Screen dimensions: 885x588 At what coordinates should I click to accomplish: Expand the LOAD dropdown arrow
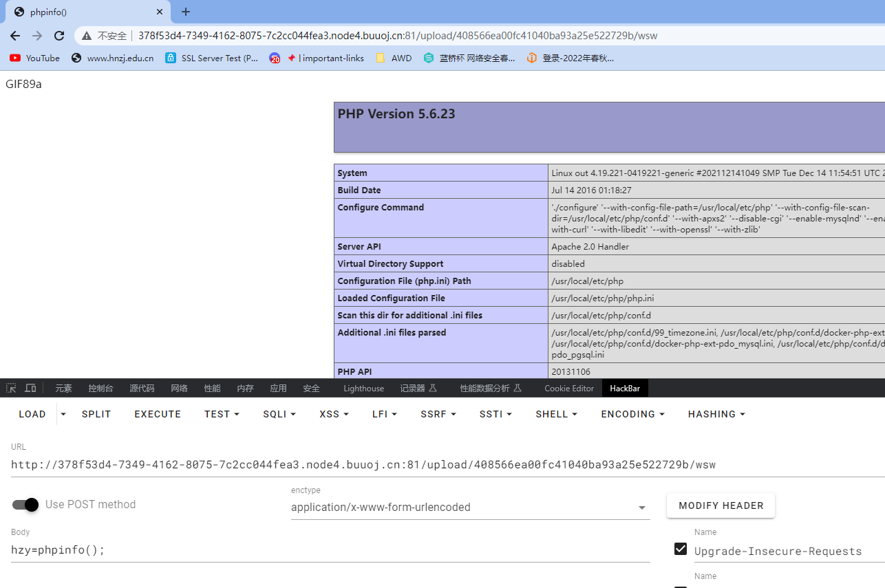point(63,414)
